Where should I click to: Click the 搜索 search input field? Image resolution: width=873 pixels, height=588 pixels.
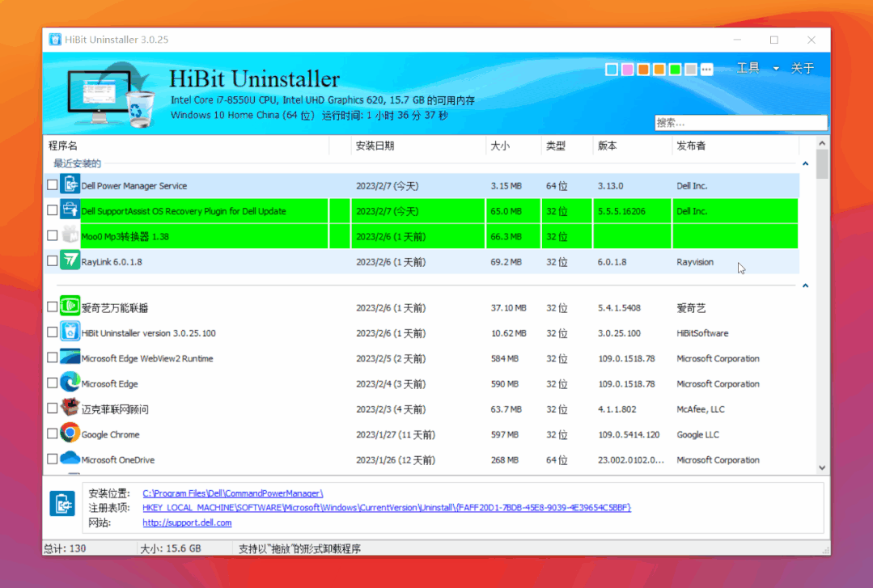pyautogui.click(x=740, y=123)
